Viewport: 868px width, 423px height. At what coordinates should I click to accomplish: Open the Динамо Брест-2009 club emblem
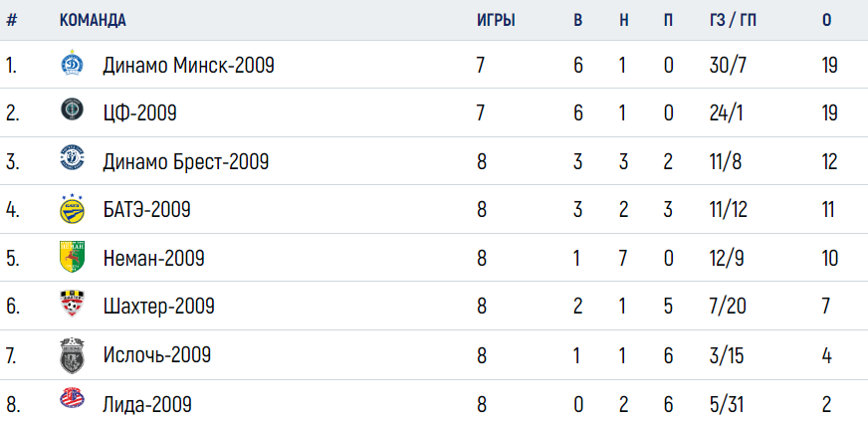tap(72, 158)
